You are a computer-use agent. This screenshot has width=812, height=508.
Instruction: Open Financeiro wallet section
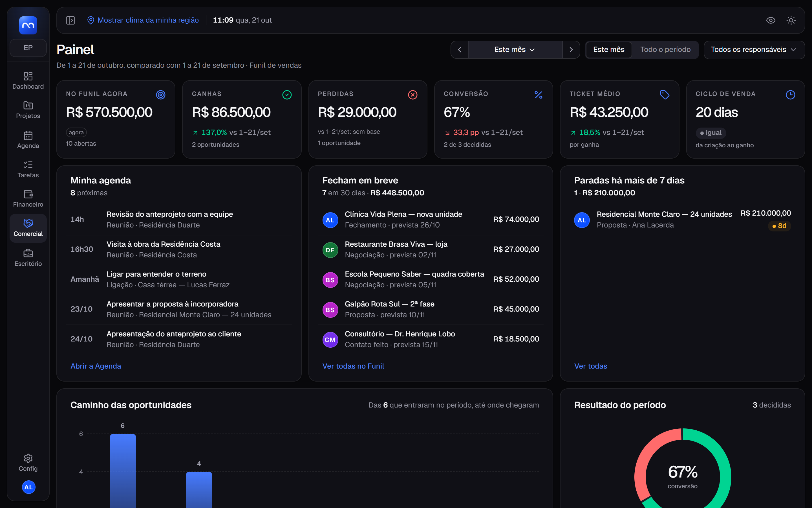(28, 199)
